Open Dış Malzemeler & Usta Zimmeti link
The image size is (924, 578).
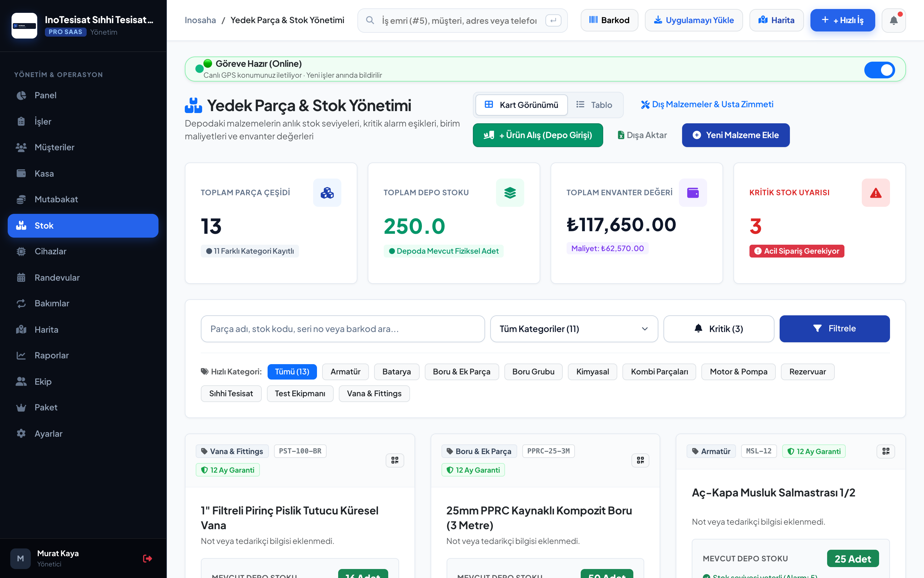[x=707, y=104]
